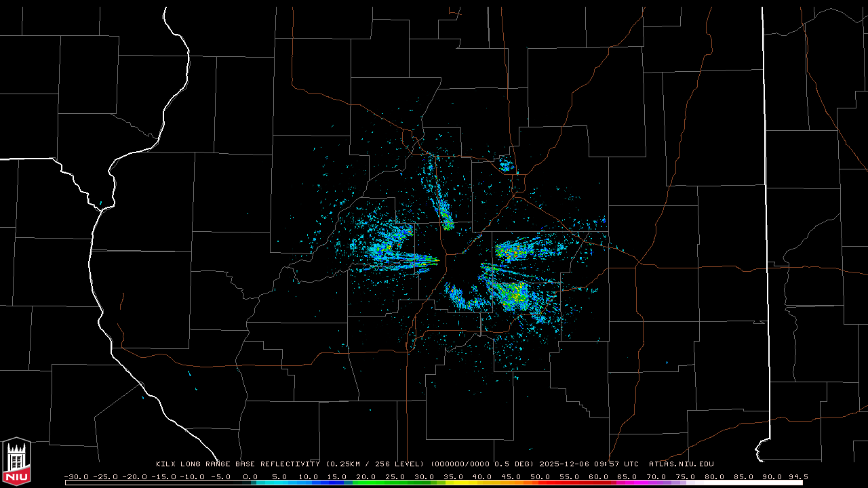
Task: Click the 20.0 scale label
Action: (x=366, y=476)
